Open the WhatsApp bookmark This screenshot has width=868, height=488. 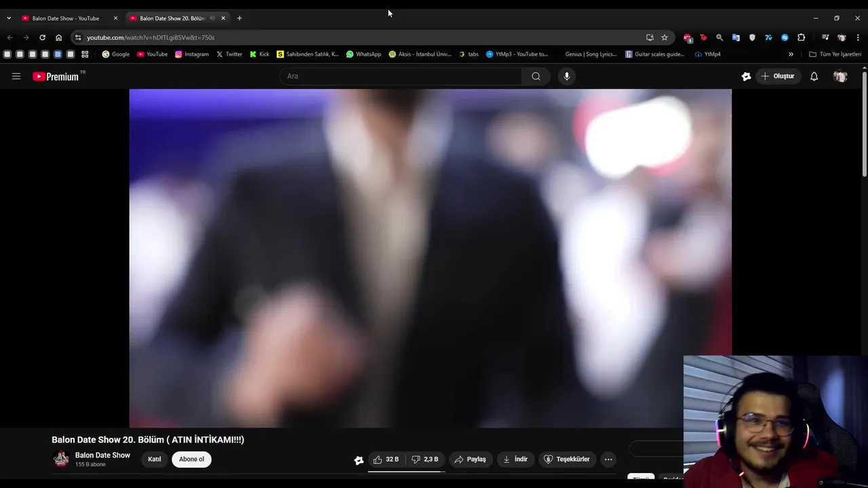coord(363,54)
